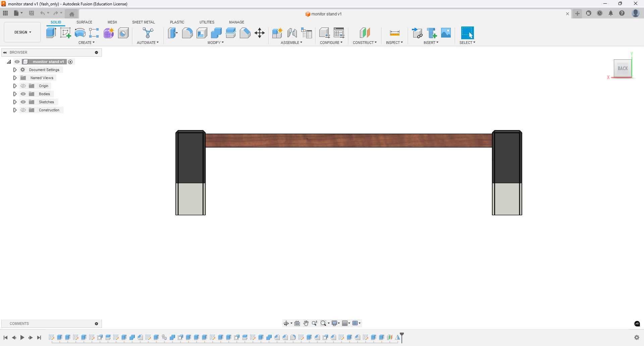The image size is (644, 346).
Task: Expand the Construction folder in the browser
Action: tap(15, 110)
